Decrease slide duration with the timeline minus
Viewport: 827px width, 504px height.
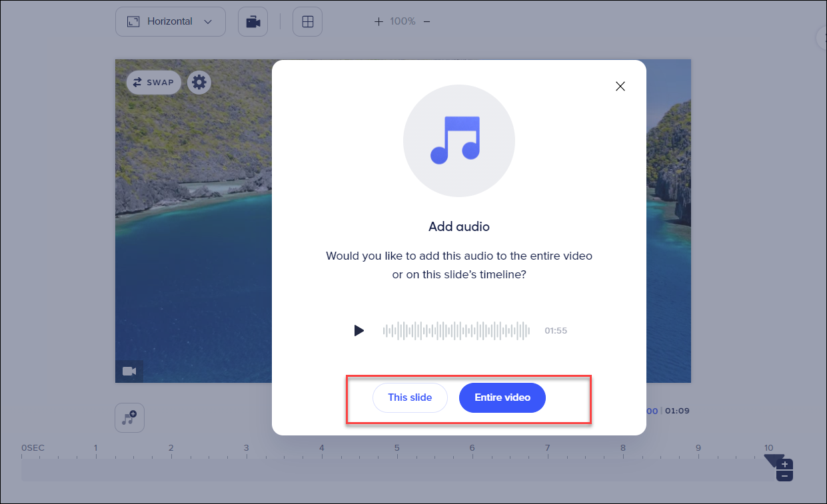785,475
